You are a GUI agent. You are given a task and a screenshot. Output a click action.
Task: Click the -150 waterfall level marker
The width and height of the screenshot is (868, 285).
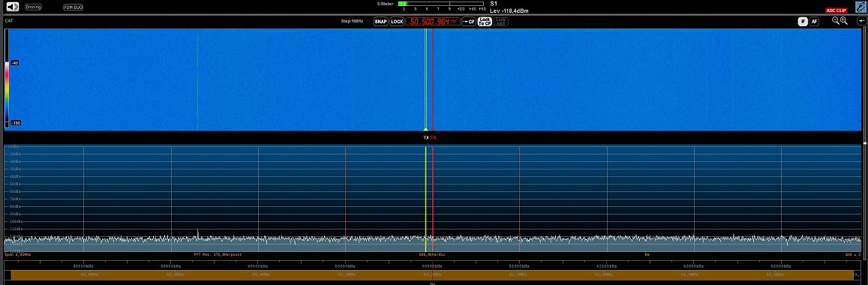(x=16, y=123)
